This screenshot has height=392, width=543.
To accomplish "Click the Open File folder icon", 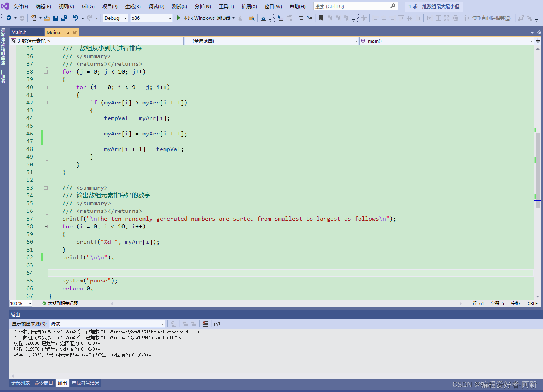I will 47,18.
